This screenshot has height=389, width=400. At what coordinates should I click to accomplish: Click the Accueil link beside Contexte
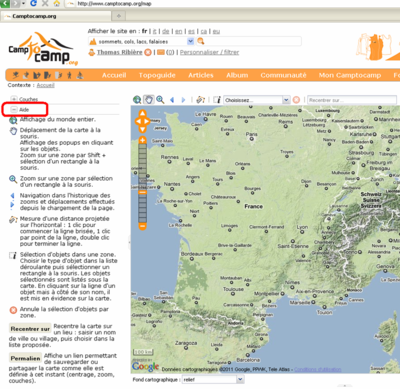pos(45,85)
